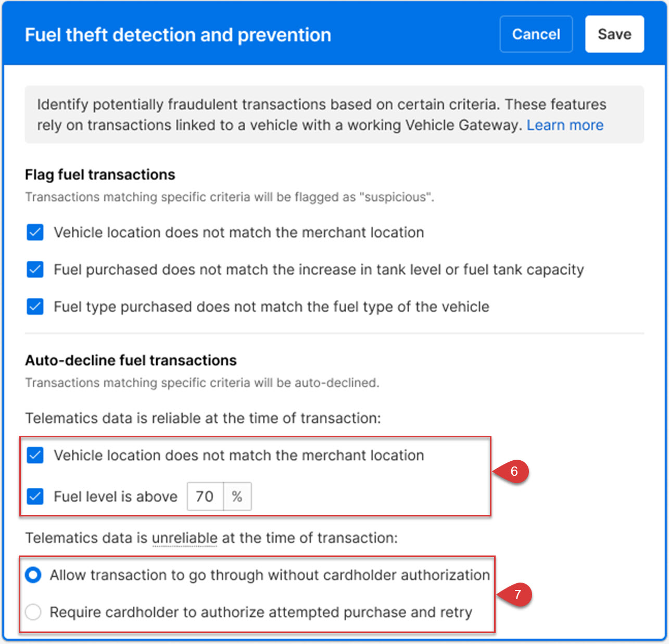The width and height of the screenshot is (669, 644).
Task: Uncheck vehicle location mismatch under Flag fuel transactions
Action: click(x=35, y=232)
